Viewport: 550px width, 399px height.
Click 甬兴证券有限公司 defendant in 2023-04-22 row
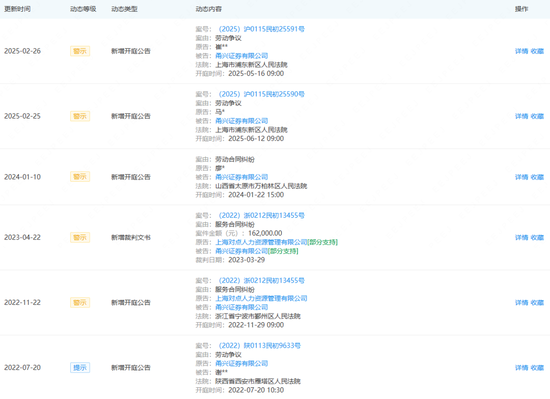(242, 251)
